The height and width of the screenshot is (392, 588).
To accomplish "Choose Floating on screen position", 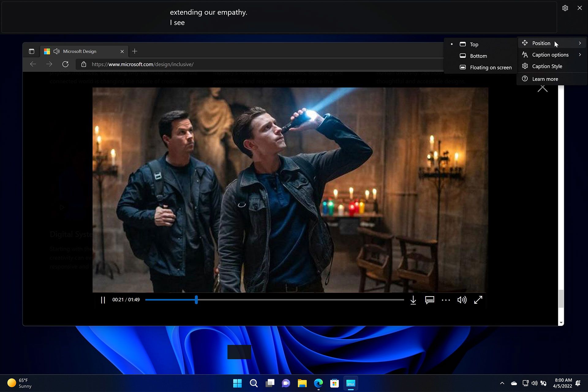I will tap(490, 67).
